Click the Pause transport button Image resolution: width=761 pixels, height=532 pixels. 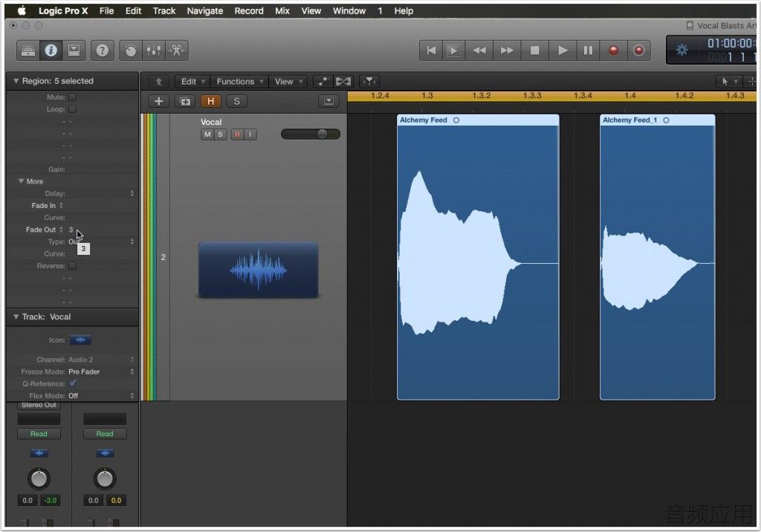tap(588, 51)
